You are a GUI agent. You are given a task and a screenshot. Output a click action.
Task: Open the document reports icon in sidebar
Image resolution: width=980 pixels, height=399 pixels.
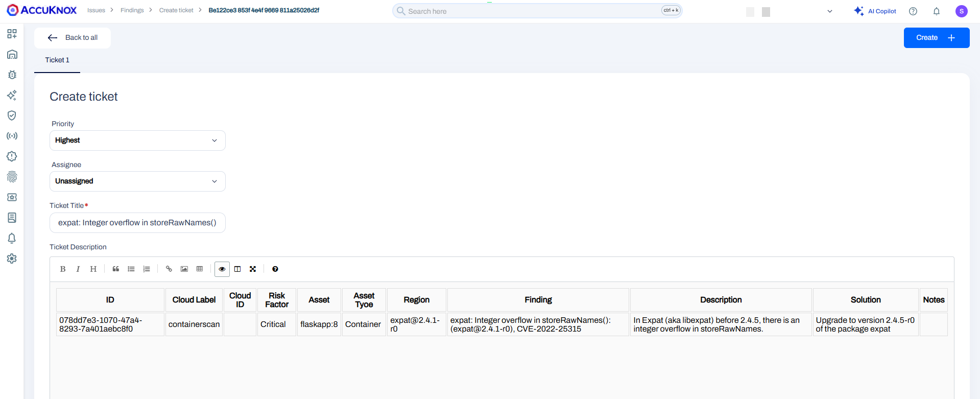click(12, 218)
